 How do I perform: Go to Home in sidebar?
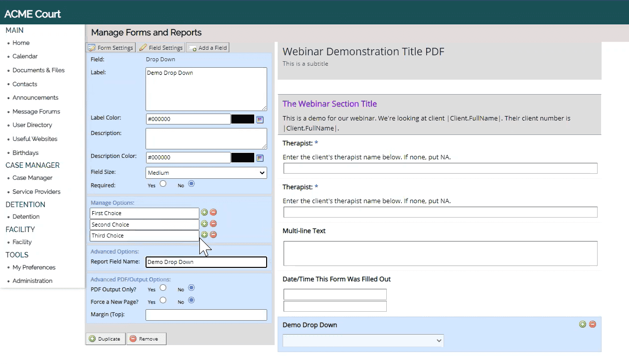pyautogui.click(x=21, y=43)
